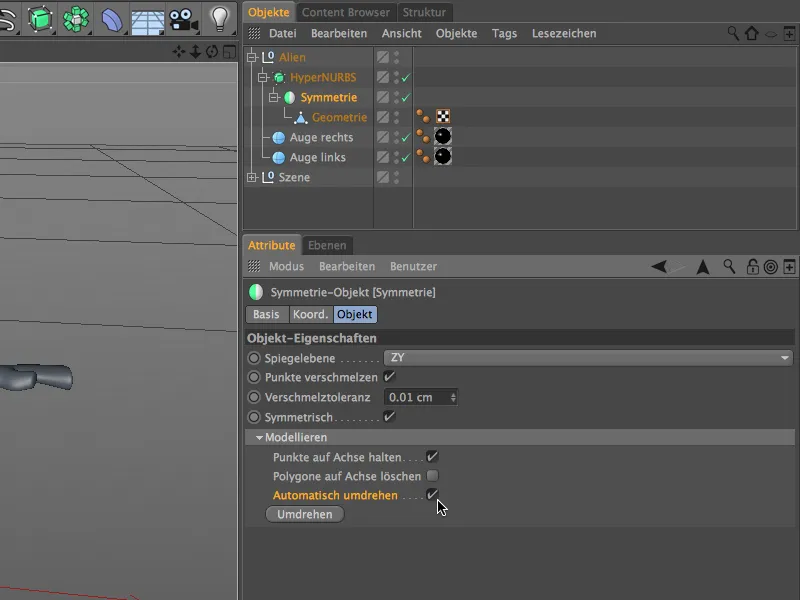This screenshot has height=600, width=800.
Task: Disable Automatisch umdrehen
Action: pos(432,495)
